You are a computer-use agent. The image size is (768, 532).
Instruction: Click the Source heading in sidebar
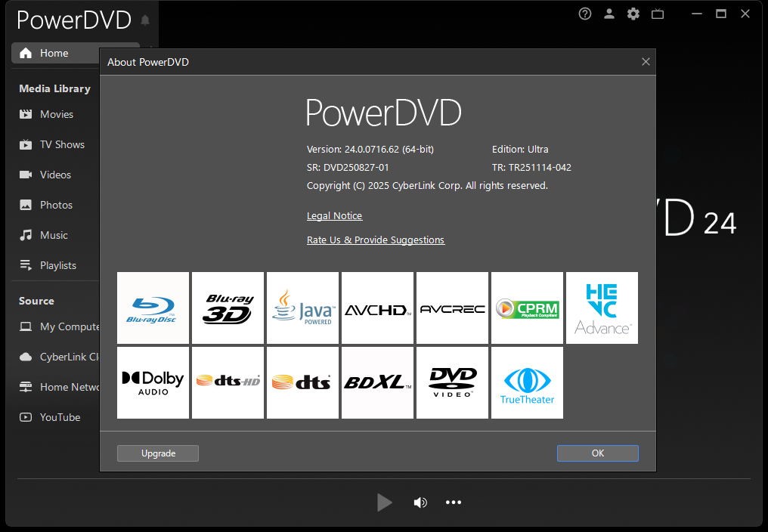click(x=36, y=301)
